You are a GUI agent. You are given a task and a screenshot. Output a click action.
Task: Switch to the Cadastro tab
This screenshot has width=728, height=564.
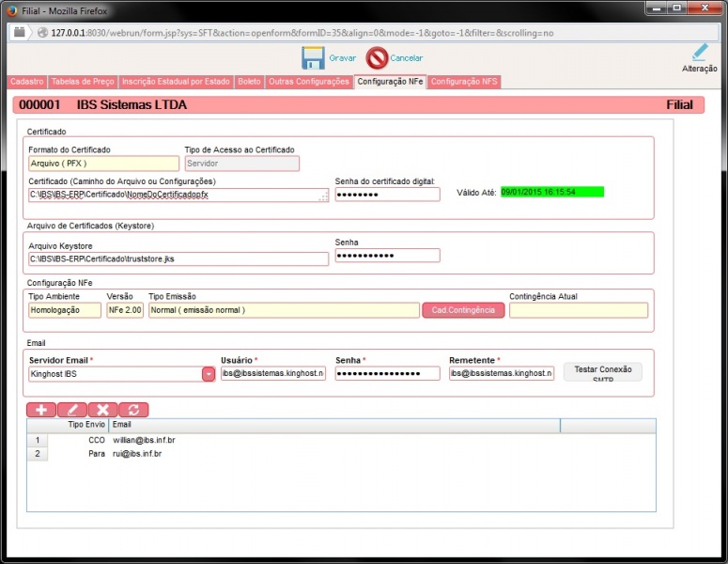(27, 82)
